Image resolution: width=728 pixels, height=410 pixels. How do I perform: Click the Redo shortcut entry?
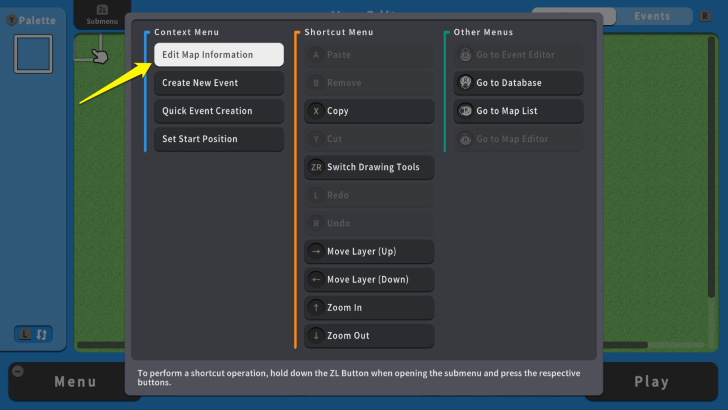point(369,195)
